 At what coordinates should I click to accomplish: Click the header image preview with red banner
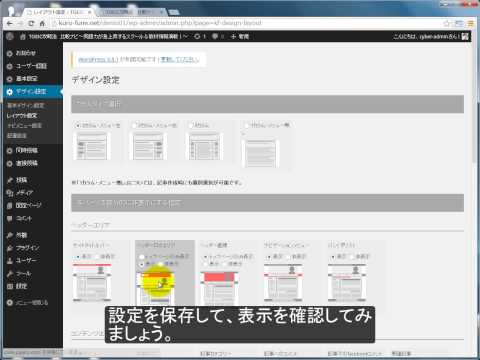[220, 288]
